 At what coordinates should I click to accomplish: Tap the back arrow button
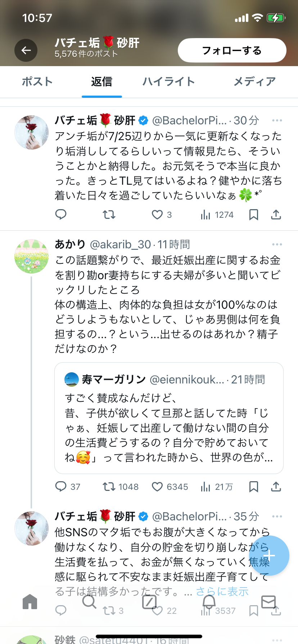[26, 50]
